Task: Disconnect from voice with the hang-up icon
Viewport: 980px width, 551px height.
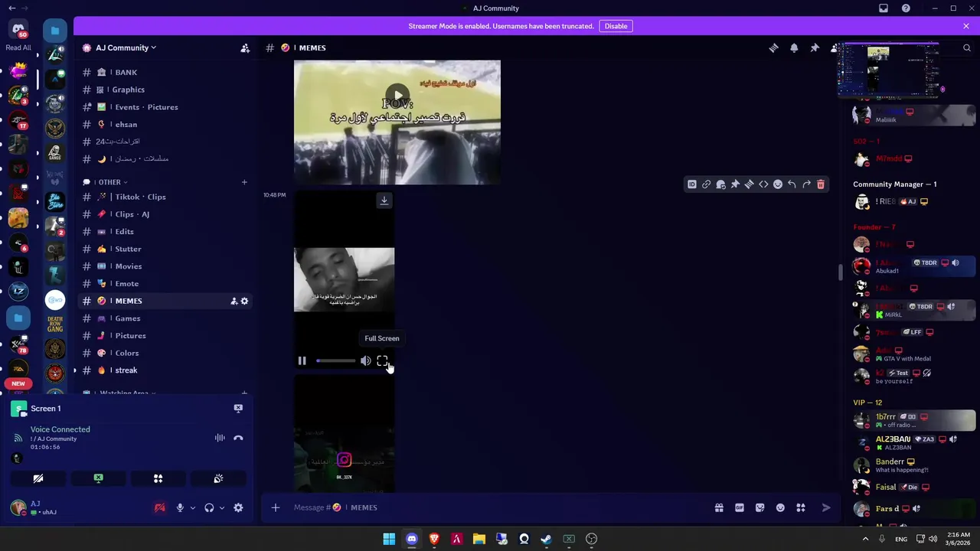Action: pyautogui.click(x=238, y=438)
